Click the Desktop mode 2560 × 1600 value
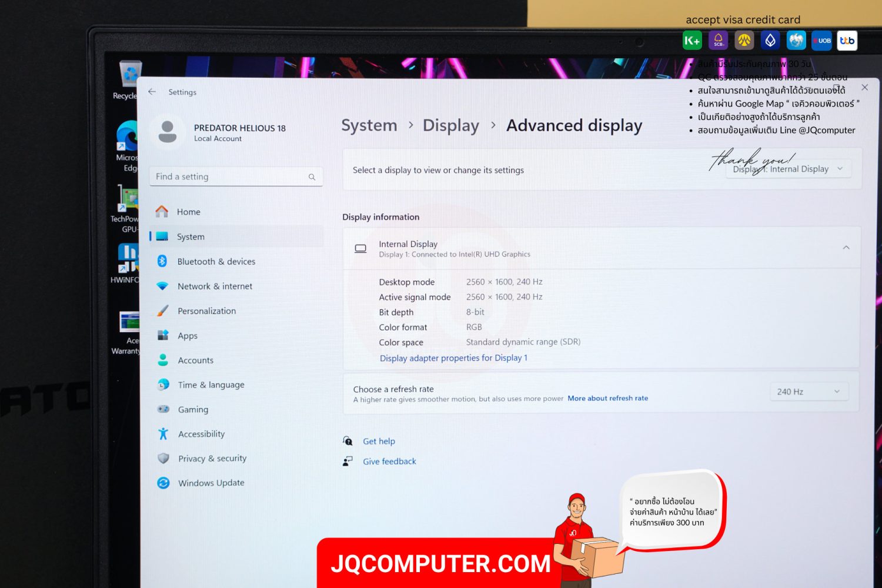 (x=505, y=282)
